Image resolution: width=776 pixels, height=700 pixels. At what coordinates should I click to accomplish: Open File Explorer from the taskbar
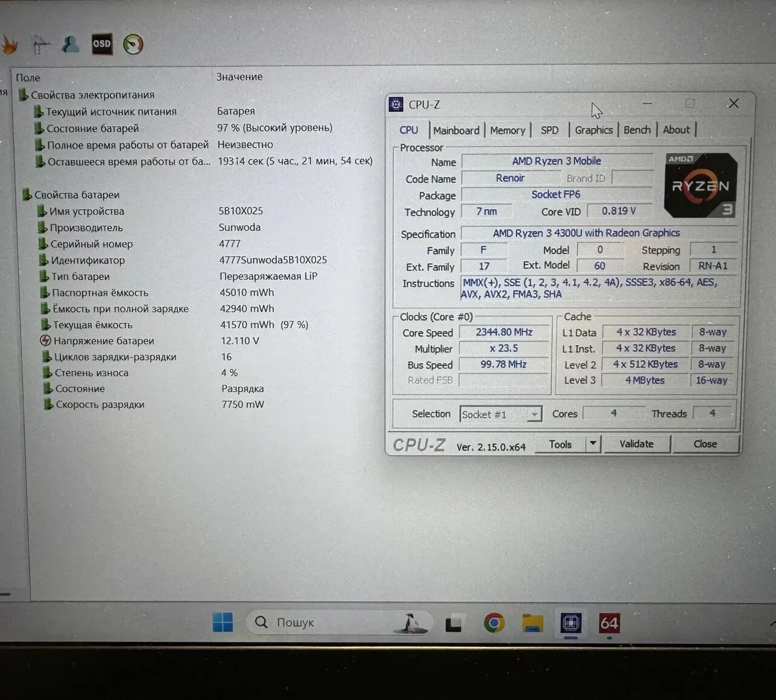point(532,623)
